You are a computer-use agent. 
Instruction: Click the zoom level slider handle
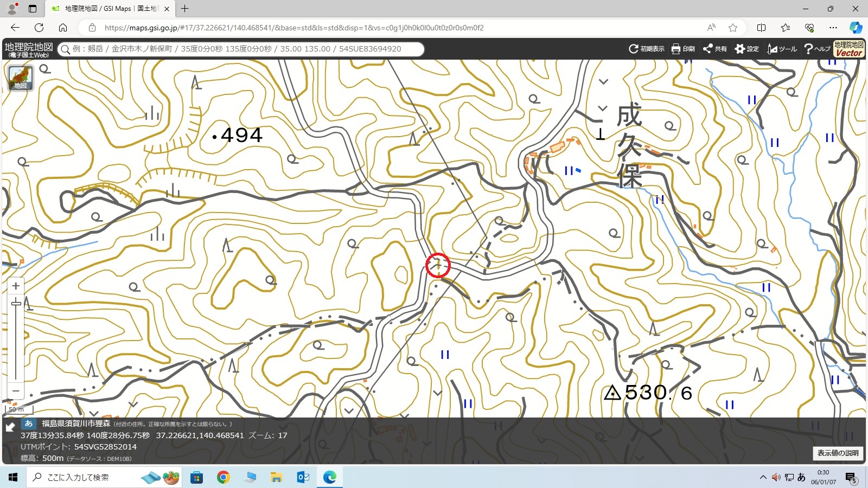point(16,303)
